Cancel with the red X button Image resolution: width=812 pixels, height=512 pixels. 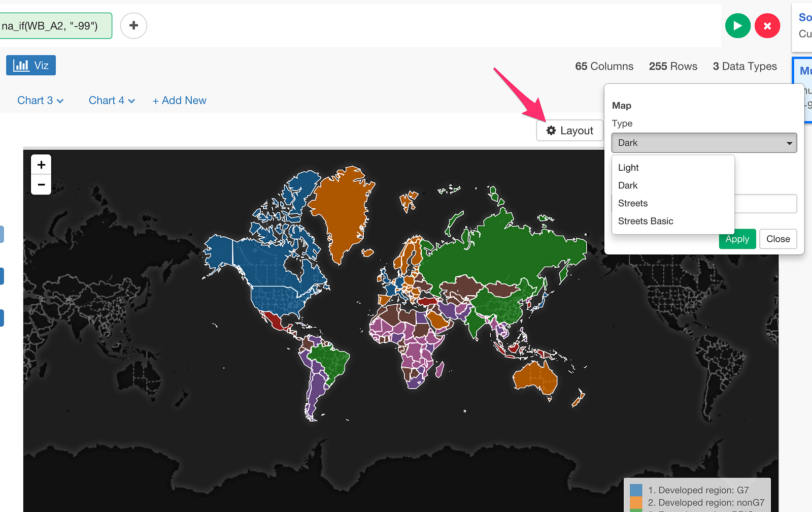[x=767, y=26]
